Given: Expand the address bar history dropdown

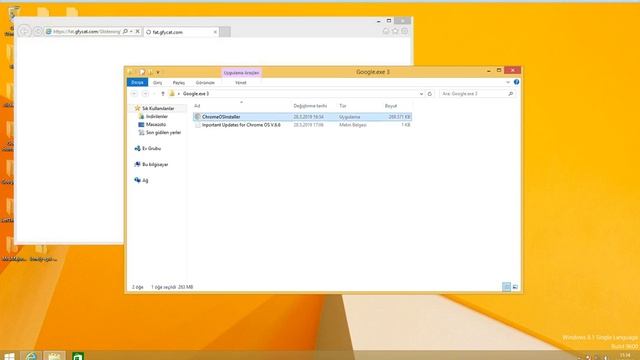Looking at the screenshot, I should pos(421,94).
